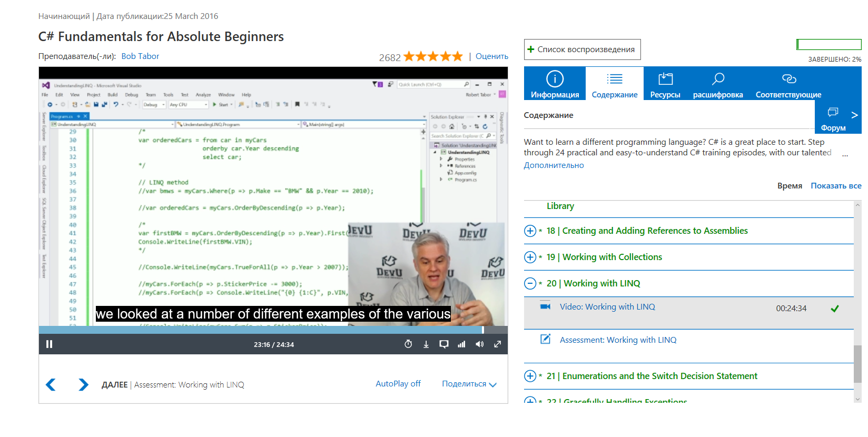Enter fullscreen with expand arrows icon
The height and width of the screenshot is (437, 868).
[497, 344]
